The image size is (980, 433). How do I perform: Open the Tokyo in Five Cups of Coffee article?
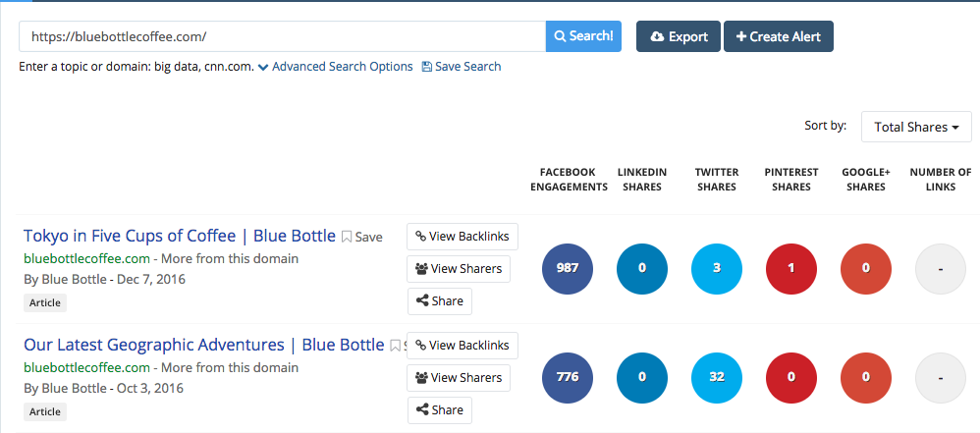click(180, 236)
